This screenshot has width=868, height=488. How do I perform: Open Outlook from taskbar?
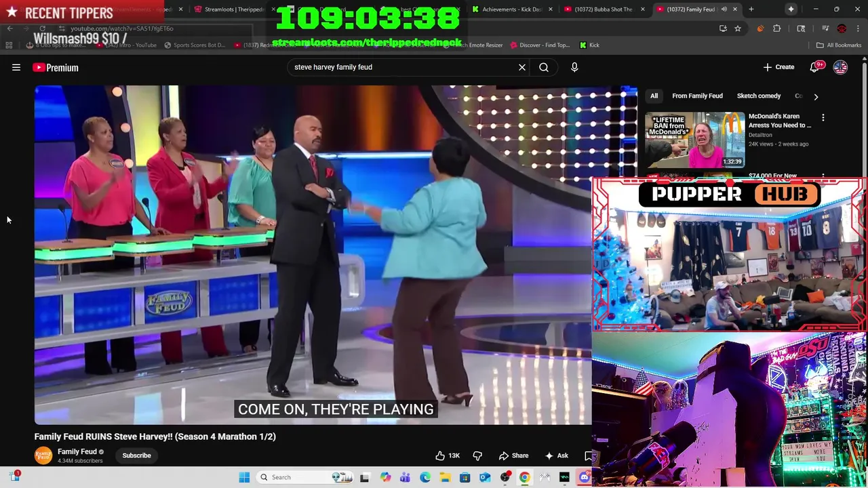485,477
